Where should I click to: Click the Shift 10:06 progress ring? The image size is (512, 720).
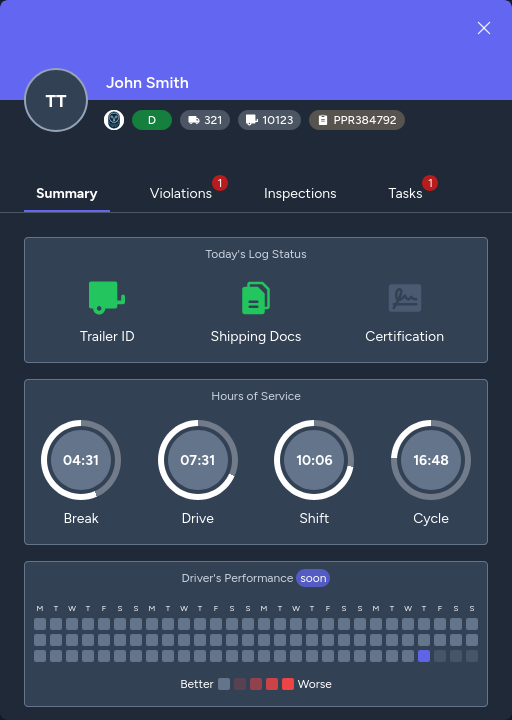coord(314,460)
